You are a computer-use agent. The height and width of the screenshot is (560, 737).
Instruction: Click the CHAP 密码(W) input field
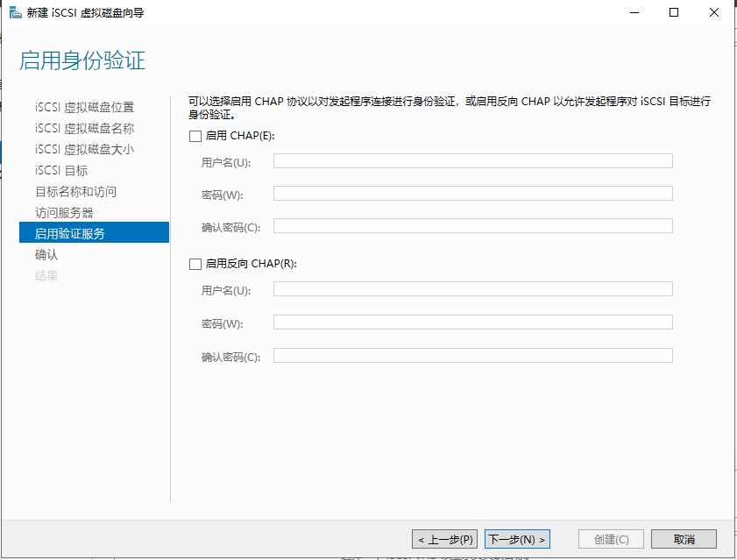click(473, 194)
